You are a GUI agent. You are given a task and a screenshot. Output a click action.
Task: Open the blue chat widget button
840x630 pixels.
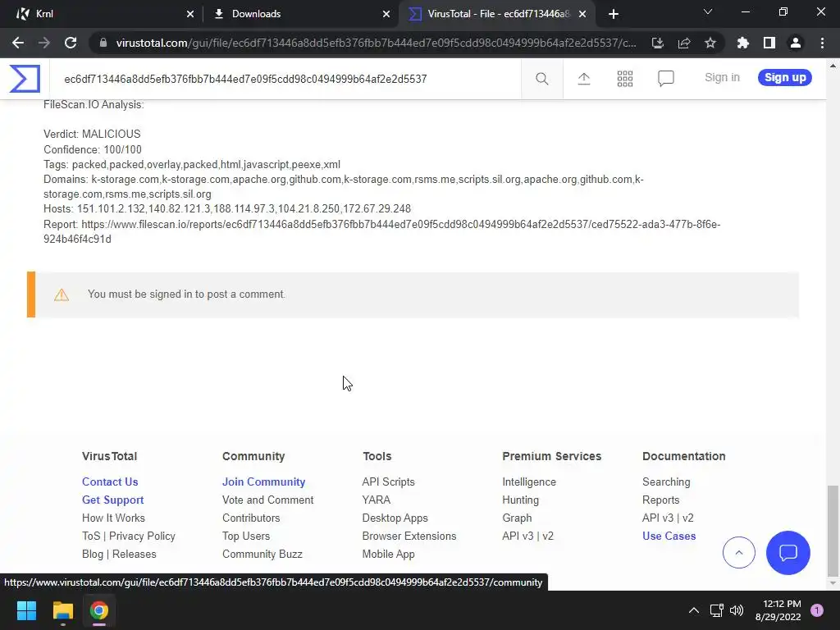click(x=788, y=552)
